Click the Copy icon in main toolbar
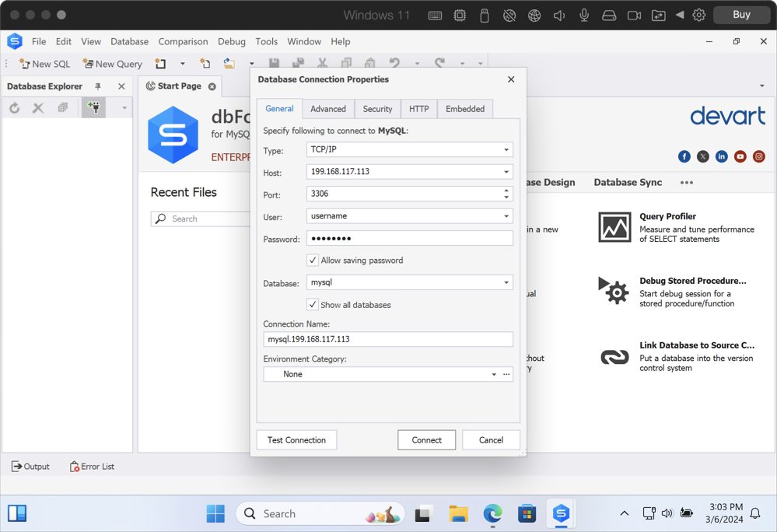777x532 pixels. click(x=346, y=64)
